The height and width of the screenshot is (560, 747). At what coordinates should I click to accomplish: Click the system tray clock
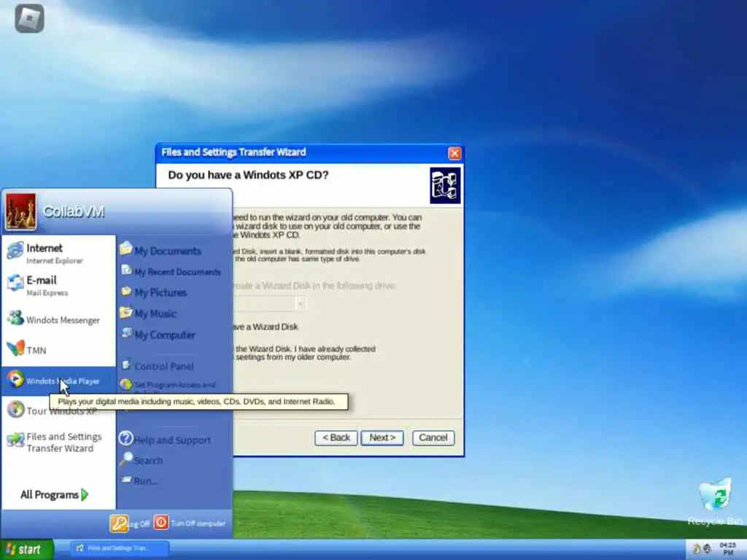(x=727, y=549)
